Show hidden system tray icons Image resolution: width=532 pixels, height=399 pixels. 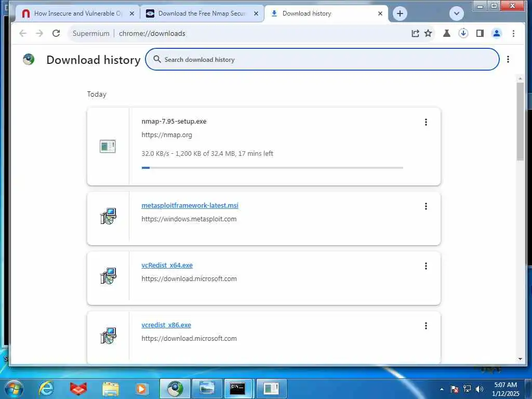(x=442, y=389)
